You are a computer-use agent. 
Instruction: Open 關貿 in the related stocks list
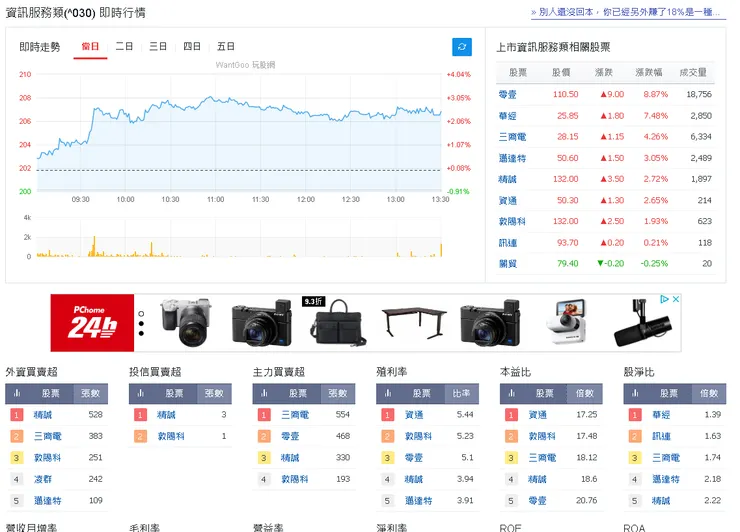pyautogui.click(x=508, y=263)
